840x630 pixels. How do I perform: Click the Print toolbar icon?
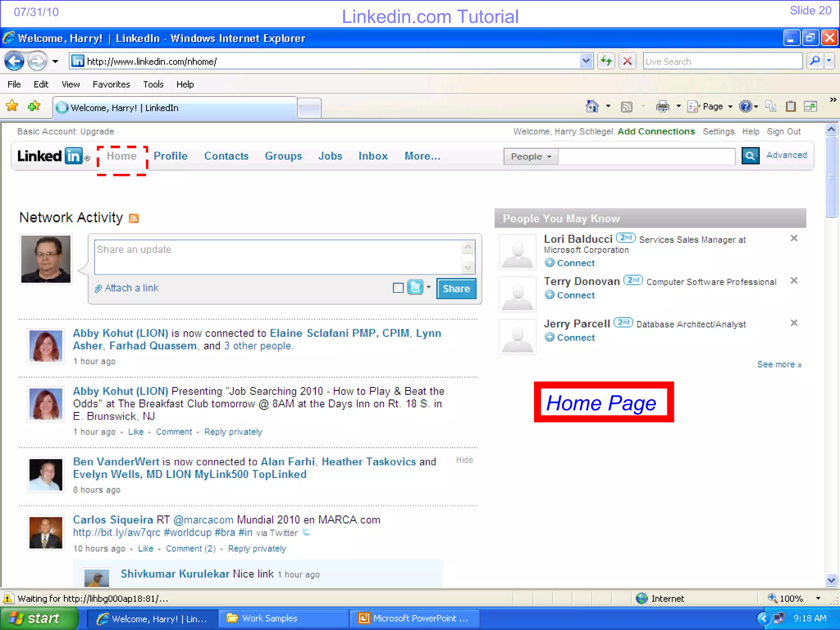click(662, 107)
